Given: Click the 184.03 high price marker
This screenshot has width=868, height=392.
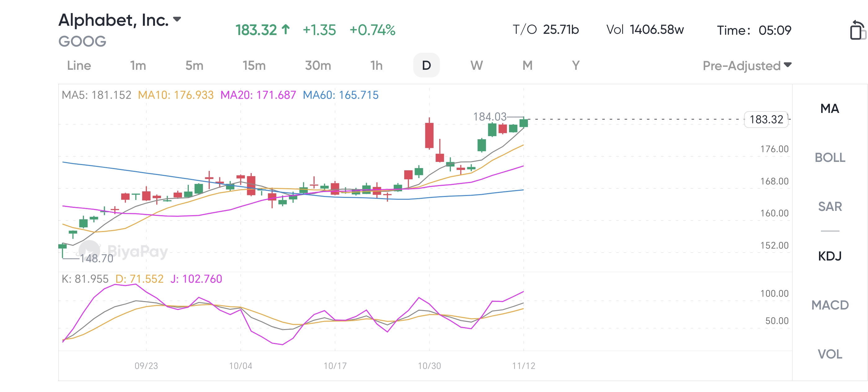Looking at the screenshot, I should [x=489, y=117].
